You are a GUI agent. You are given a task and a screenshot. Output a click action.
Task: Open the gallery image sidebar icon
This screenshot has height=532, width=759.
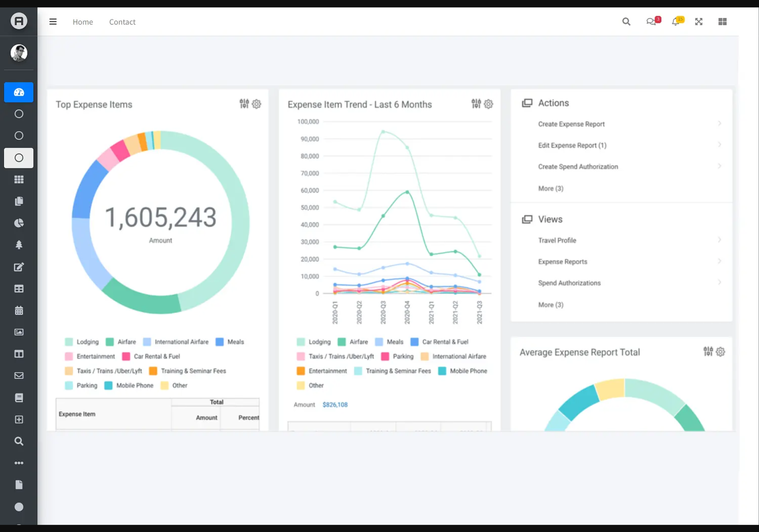19,332
